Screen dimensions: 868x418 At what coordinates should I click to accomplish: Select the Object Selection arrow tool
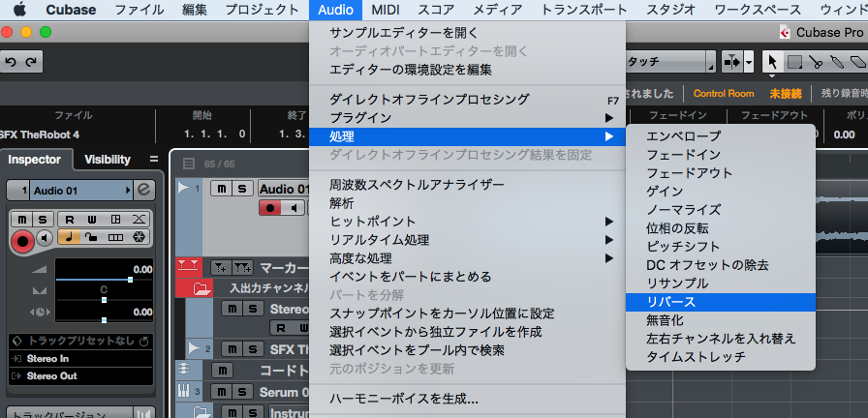773,61
